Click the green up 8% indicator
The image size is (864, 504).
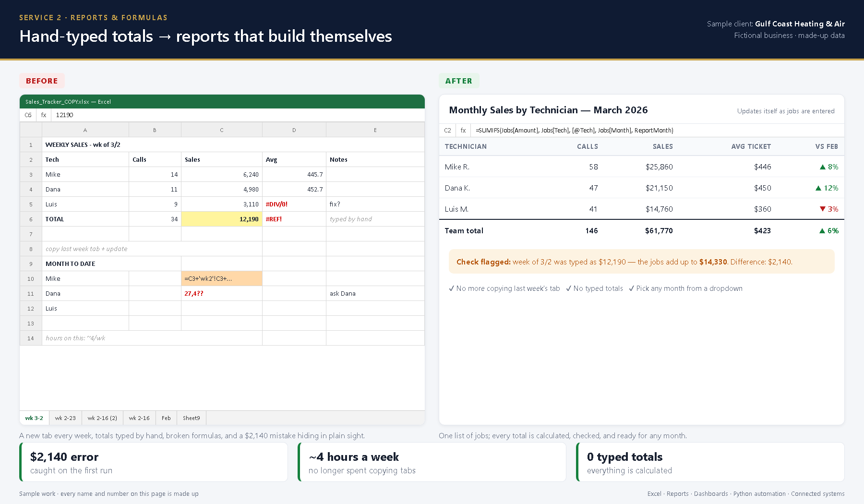tap(829, 167)
